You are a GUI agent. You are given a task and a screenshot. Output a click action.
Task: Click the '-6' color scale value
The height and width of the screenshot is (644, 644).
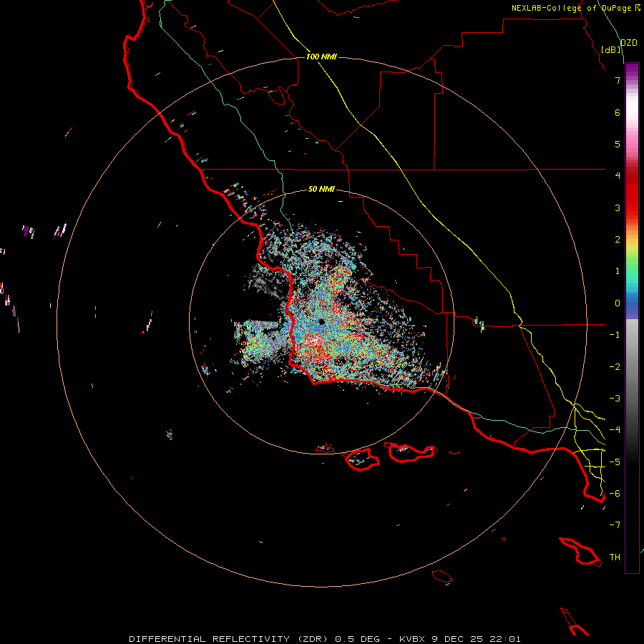pos(615,494)
